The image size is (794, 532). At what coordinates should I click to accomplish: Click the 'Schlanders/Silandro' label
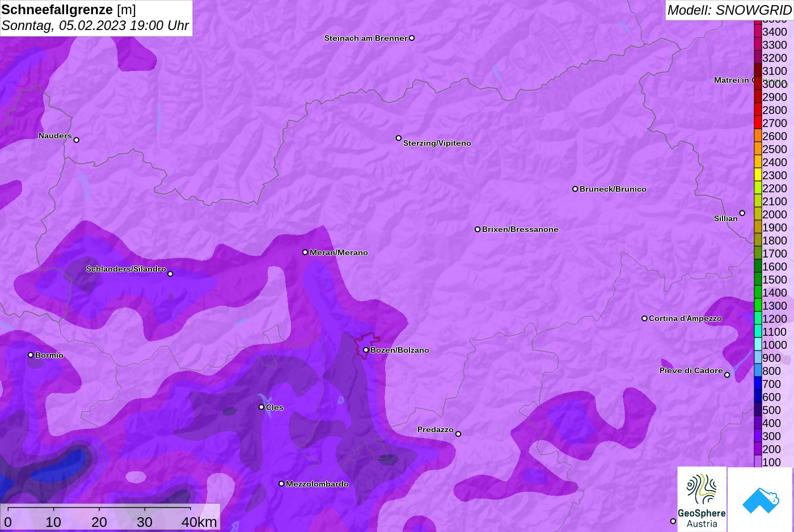click(126, 269)
